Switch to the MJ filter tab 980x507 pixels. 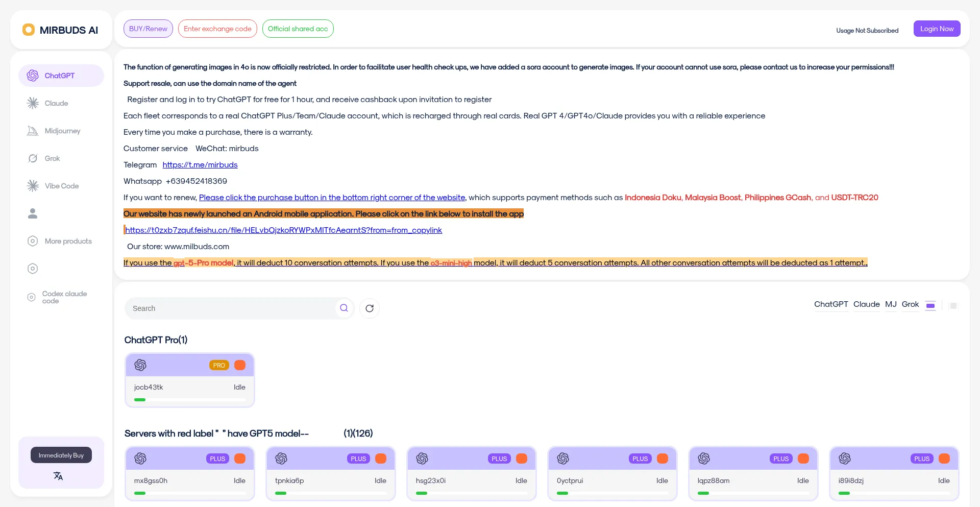coord(891,304)
